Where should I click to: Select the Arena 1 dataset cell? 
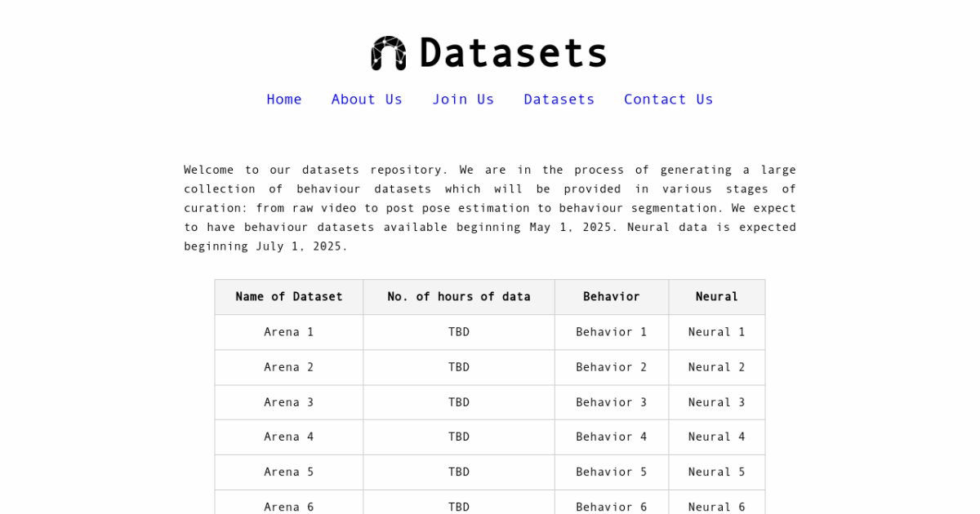point(289,332)
